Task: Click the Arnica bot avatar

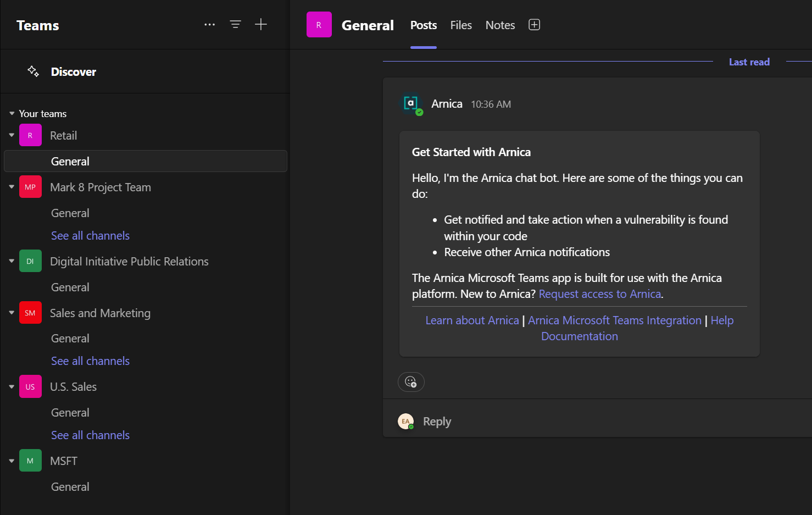Action: (x=411, y=104)
